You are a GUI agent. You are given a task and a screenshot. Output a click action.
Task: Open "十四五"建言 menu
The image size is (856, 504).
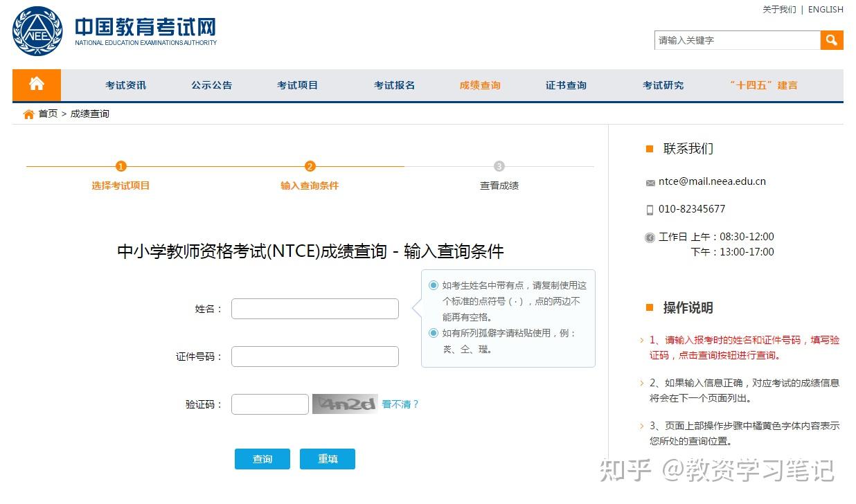click(763, 85)
